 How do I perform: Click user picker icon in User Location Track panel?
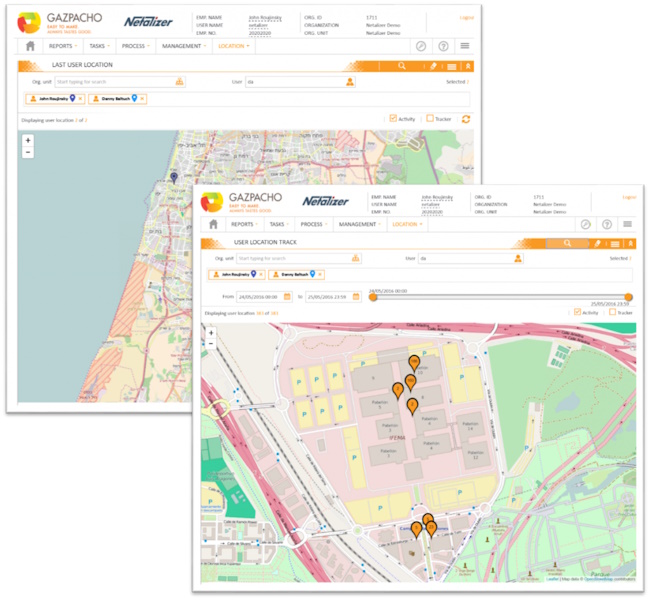tap(518, 258)
